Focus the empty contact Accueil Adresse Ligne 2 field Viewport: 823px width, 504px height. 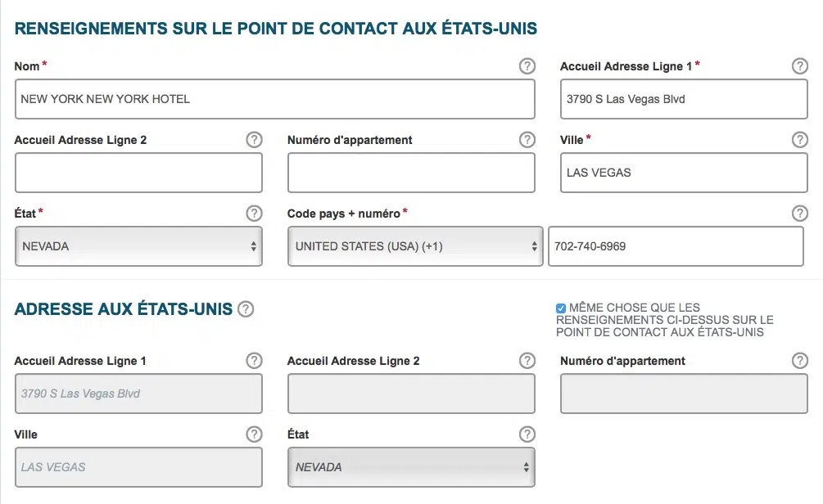(138, 173)
